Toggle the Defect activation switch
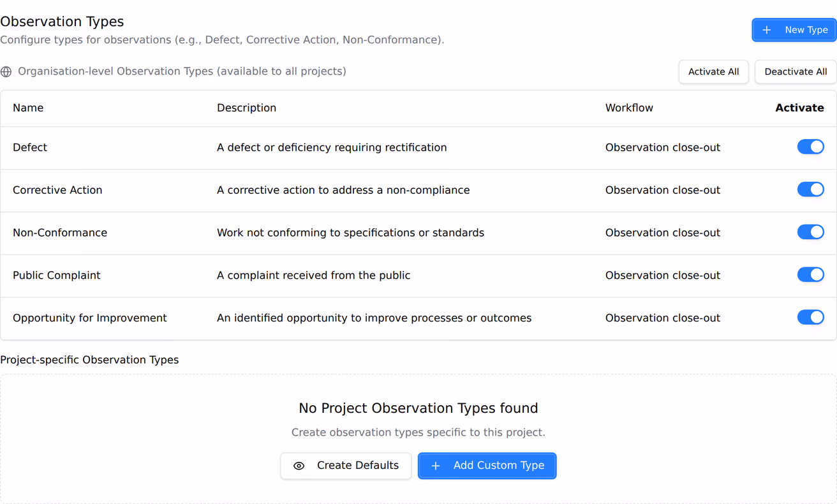Image resolution: width=837 pixels, height=504 pixels. click(x=811, y=147)
